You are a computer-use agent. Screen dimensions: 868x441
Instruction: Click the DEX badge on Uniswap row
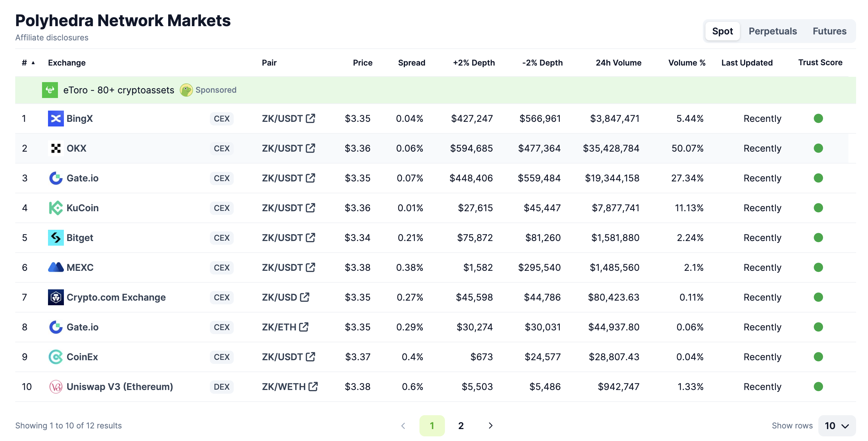click(x=221, y=386)
